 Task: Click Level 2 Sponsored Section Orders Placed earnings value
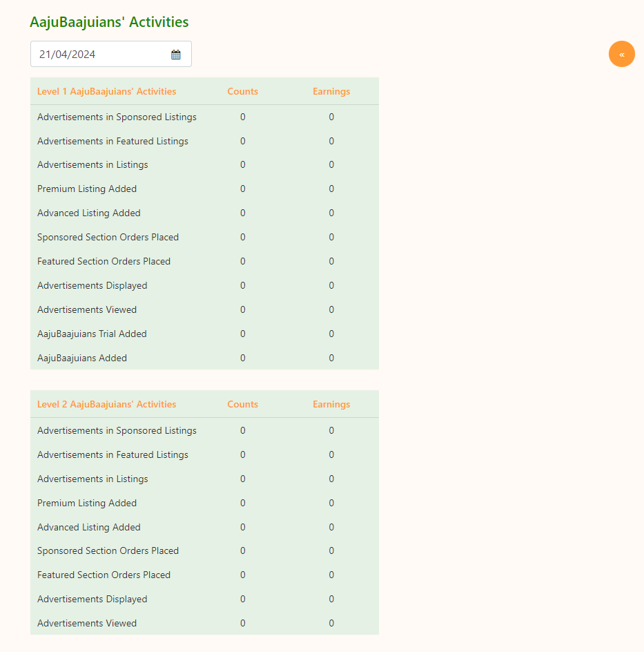[x=331, y=551]
